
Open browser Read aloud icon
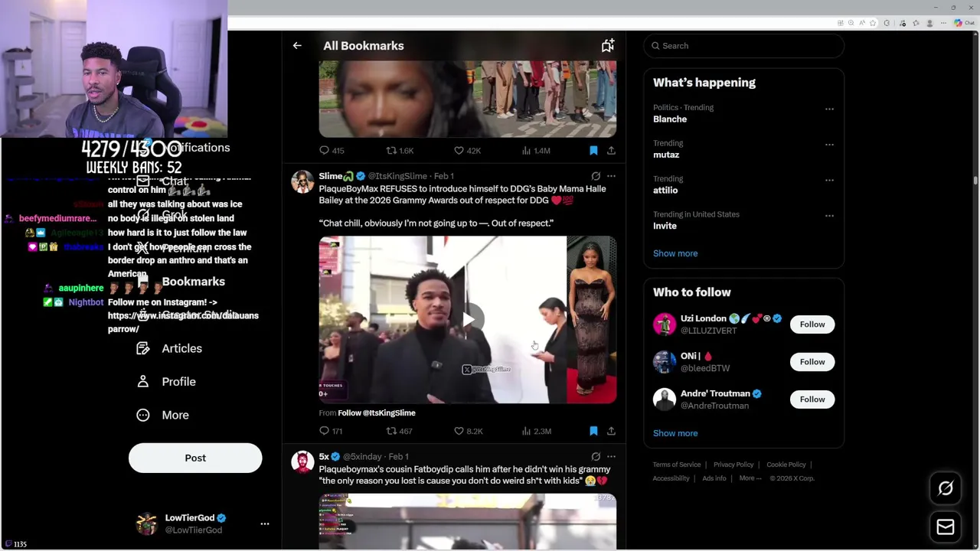pyautogui.click(x=862, y=23)
